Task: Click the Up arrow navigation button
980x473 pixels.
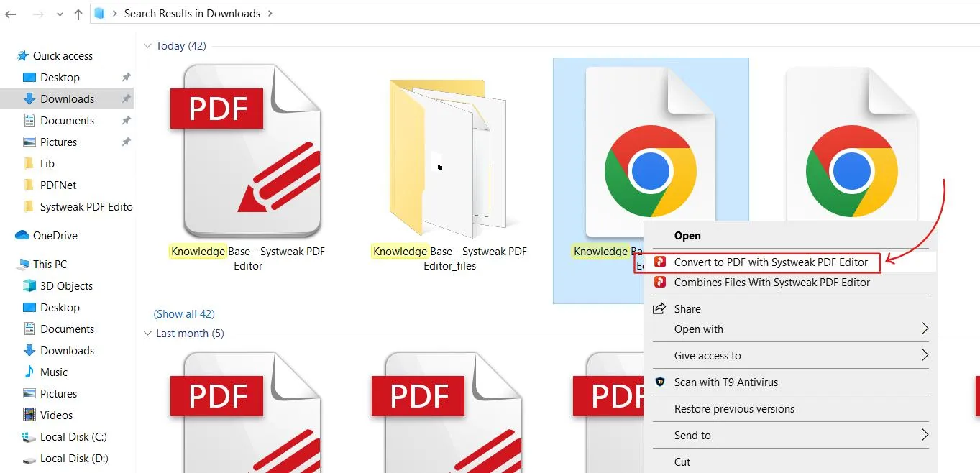Action: pos(78,14)
